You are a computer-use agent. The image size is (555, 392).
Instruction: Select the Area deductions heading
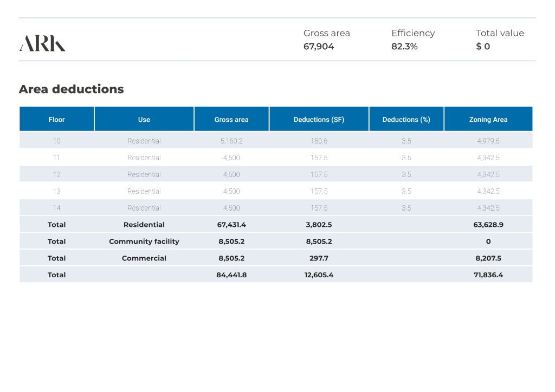(x=71, y=89)
